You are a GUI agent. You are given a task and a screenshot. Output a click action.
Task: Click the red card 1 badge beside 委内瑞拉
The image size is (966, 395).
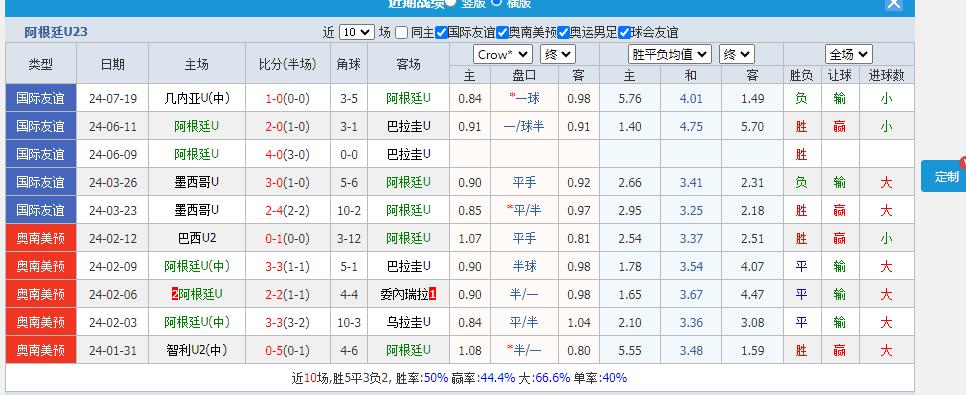tap(432, 294)
